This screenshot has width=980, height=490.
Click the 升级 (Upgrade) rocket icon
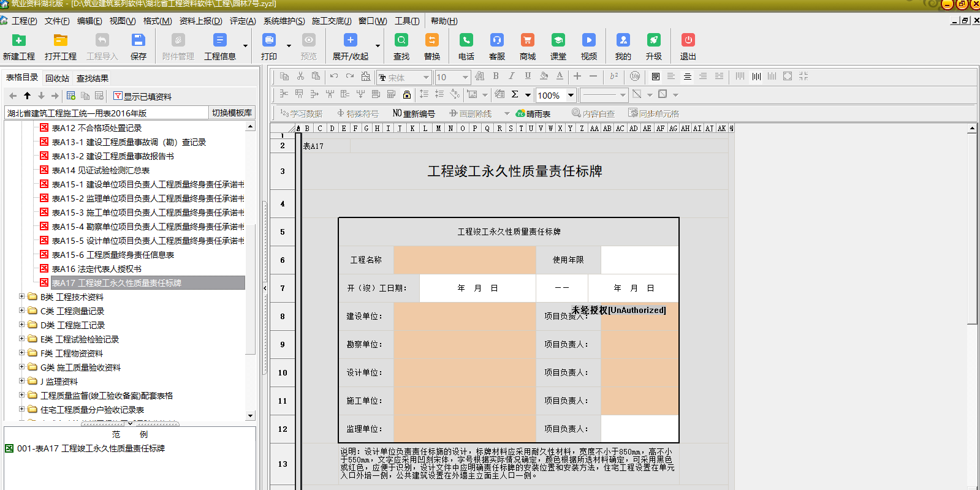pos(654,40)
